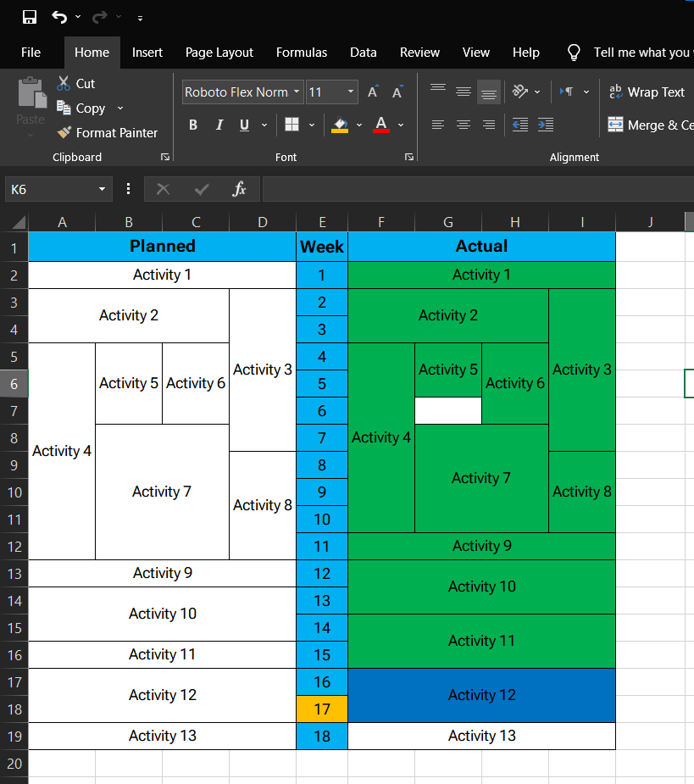Apply the yellow fill color bucket
The height and width of the screenshot is (784, 694).
coord(340,125)
